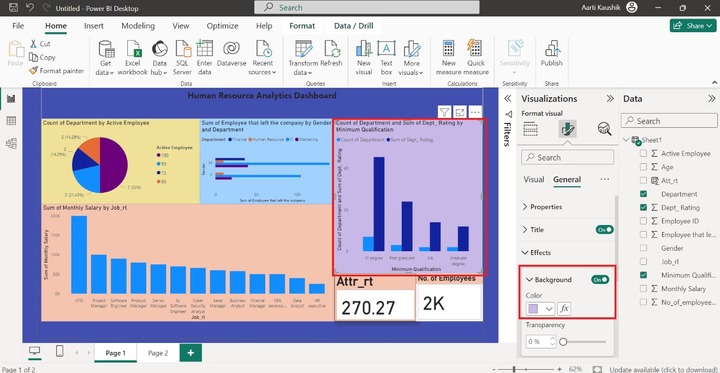The image size is (720, 373).
Task: Click the mobile layout icon
Action: point(59,351)
